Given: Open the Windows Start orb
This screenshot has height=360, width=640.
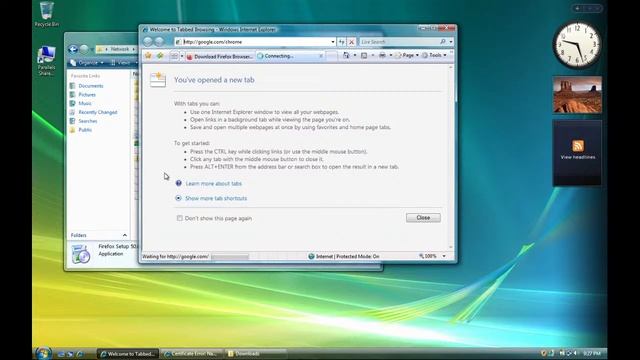Looking at the screenshot, I should [x=43, y=353].
